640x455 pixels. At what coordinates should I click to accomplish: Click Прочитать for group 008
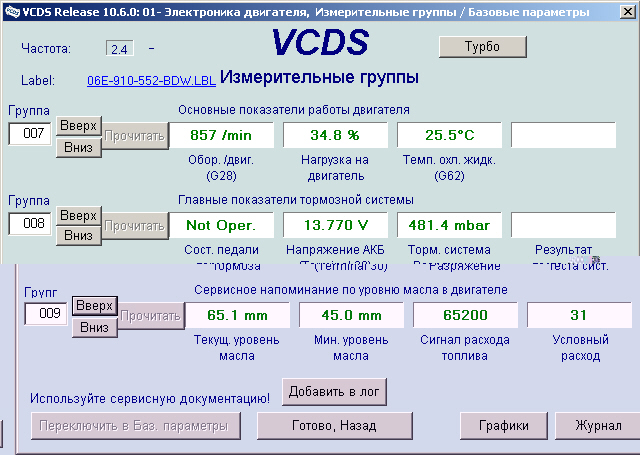(x=135, y=226)
